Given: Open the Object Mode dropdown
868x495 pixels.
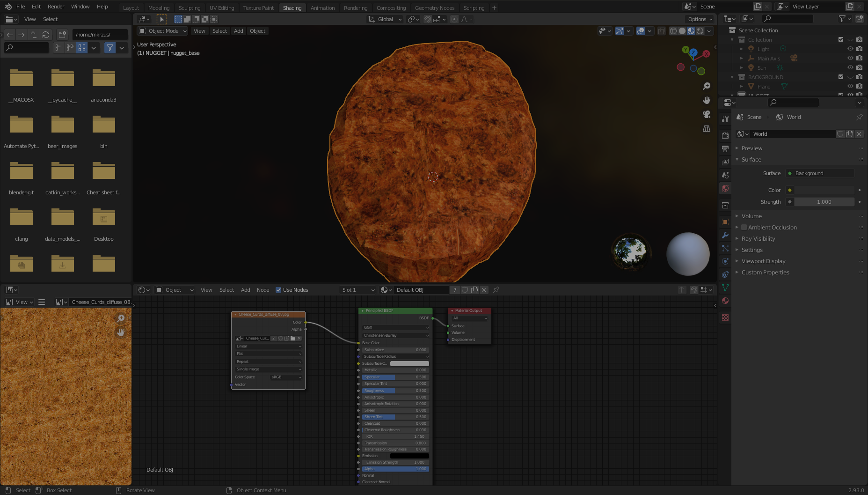Looking at the screenshot, I should [x=163, y=31].
